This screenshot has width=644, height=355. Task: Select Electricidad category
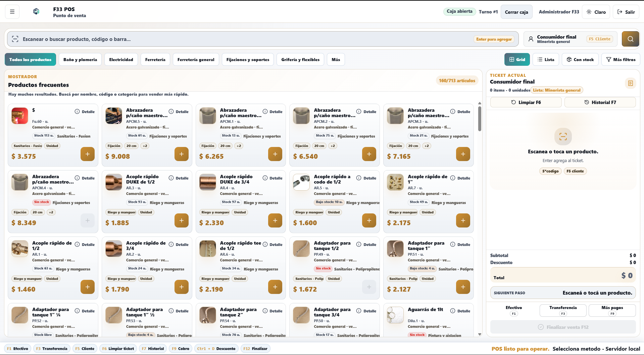(x=121, y=59)
